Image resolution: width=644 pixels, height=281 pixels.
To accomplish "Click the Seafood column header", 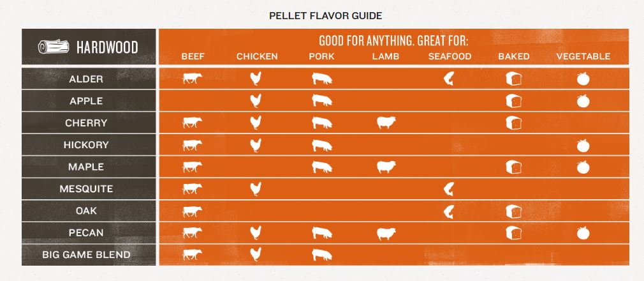I will (x=450, y=56).
